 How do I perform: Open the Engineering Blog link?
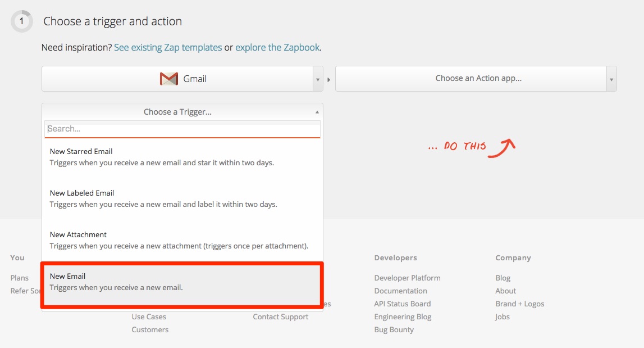coord(403,317)
